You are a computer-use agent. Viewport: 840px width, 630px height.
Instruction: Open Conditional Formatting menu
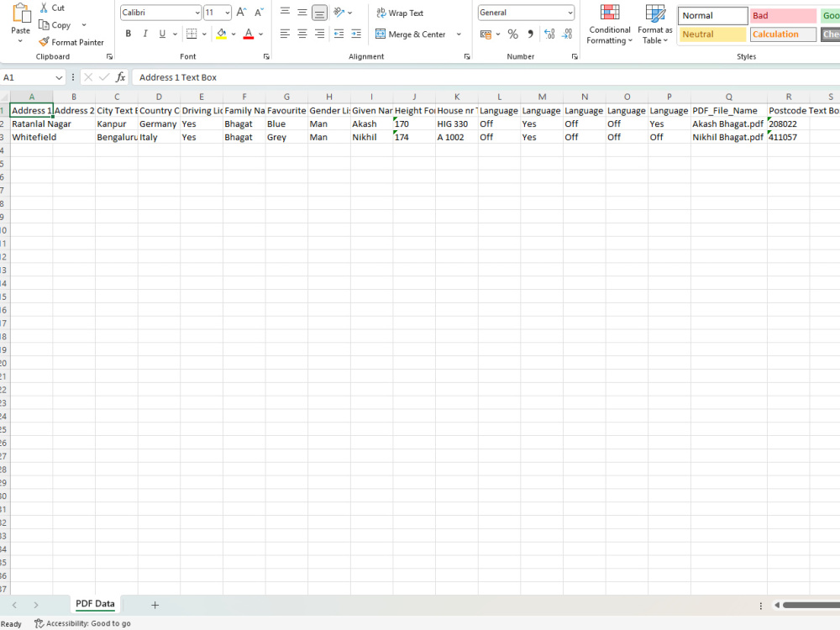point(610,24)
